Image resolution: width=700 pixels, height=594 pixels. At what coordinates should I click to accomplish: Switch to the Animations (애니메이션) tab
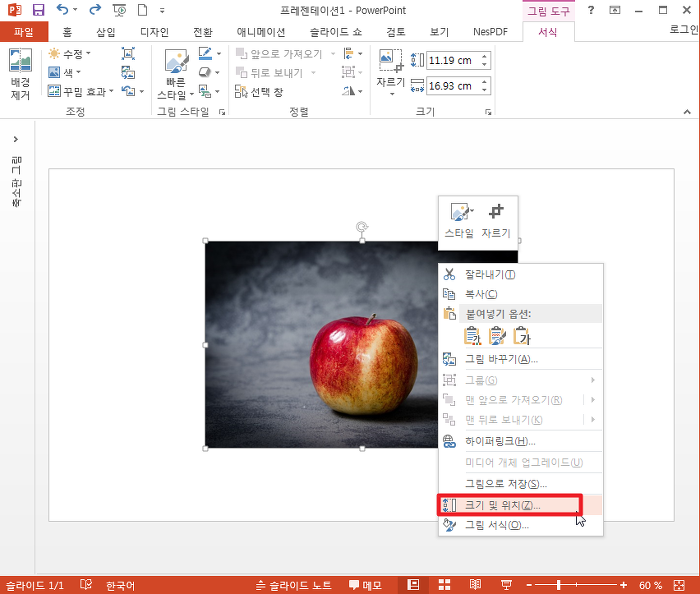coord(261,32)
